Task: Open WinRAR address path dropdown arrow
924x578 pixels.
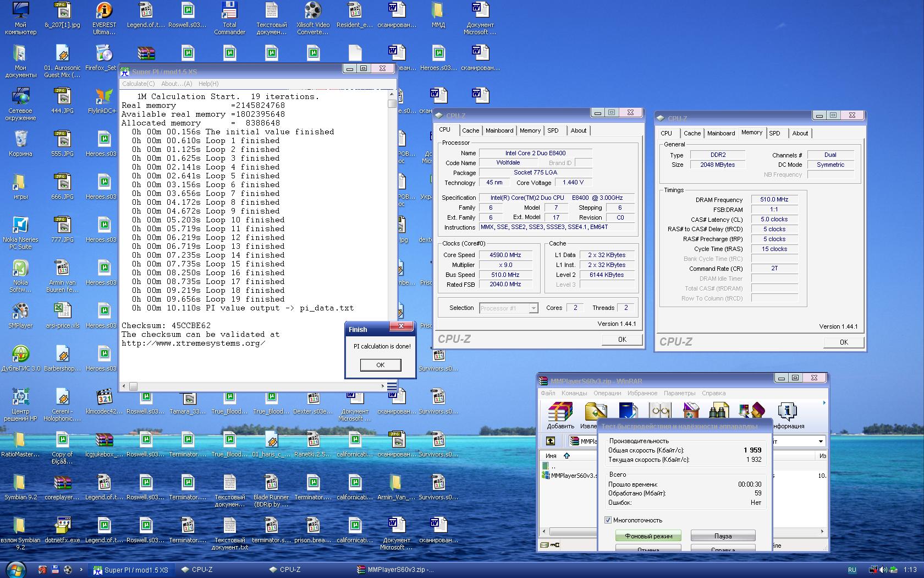Action: coord(821,441)
